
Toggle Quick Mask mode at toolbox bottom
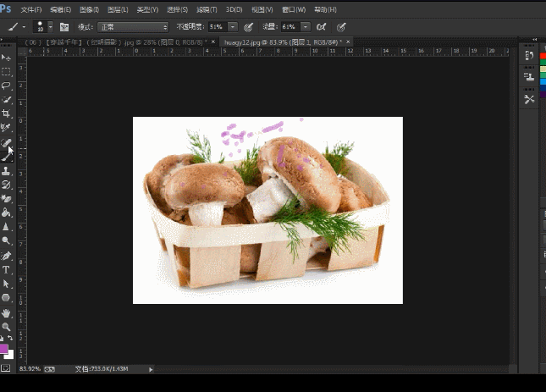6,368
